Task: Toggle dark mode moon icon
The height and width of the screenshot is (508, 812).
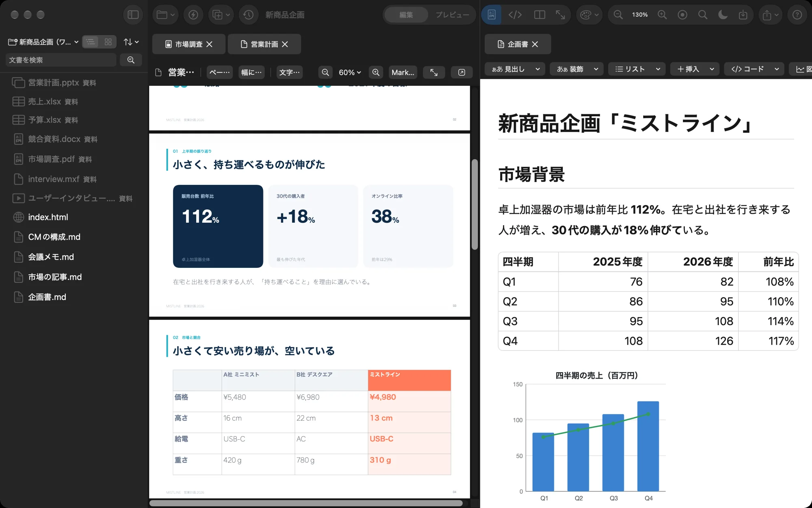Action: [723, 15]
